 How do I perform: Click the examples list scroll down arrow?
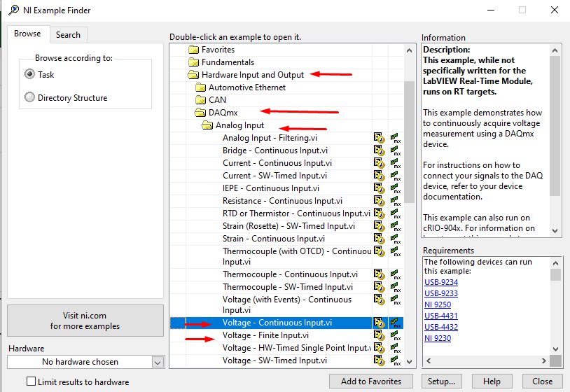(410, 362)
